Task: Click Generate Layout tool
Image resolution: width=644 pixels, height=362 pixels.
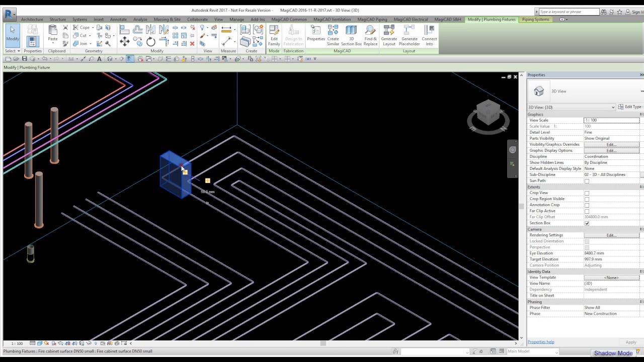Action: coord(389,35)
